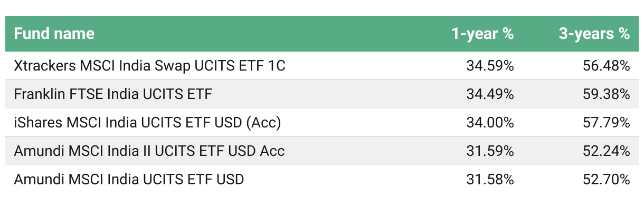Click the 34.49% one-year value
The image size is (644, 198).
pyautogui.click(x=490, y=94)
